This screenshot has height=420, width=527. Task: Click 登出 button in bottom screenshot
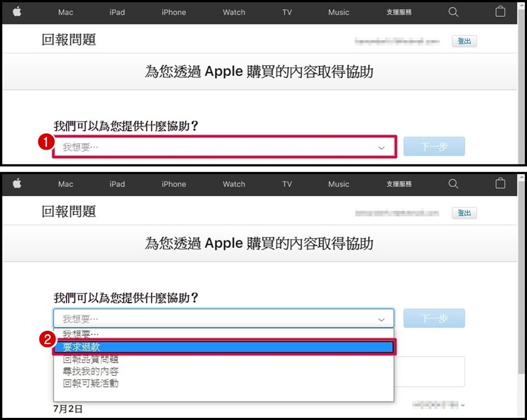464,213
